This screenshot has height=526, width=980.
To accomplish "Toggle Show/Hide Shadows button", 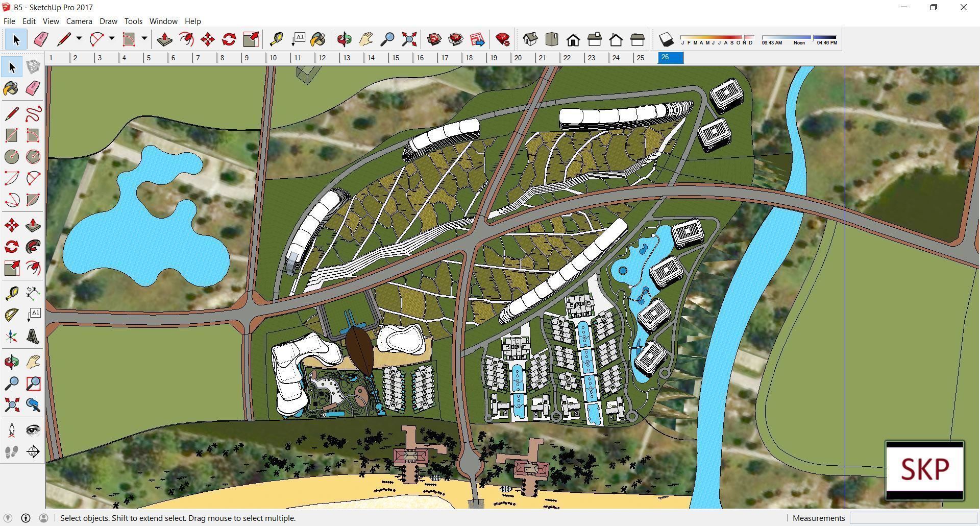I will coord(666,39).
